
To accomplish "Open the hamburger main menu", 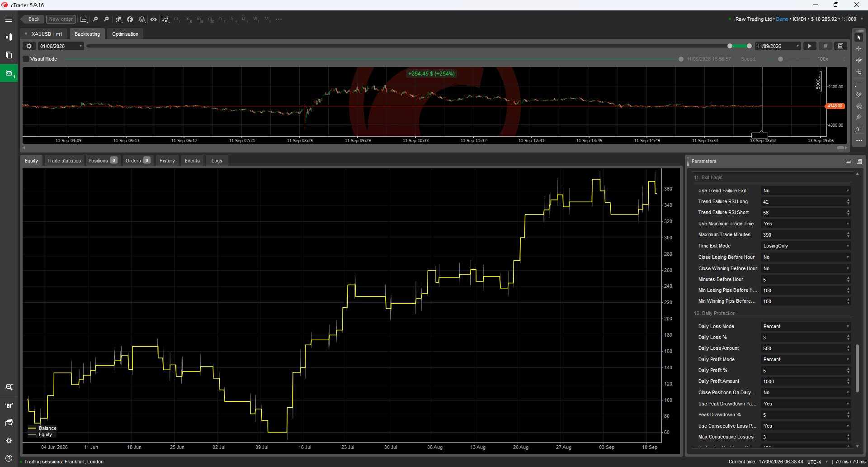I will click(9, 19).
